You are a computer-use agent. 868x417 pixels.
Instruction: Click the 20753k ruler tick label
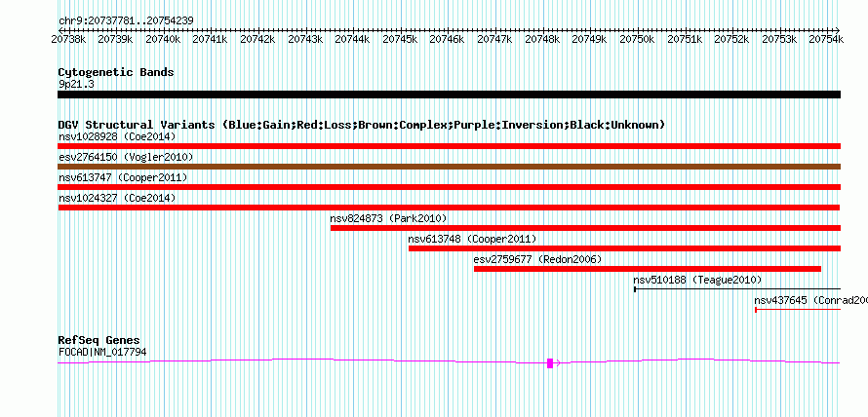click(780, 39)
